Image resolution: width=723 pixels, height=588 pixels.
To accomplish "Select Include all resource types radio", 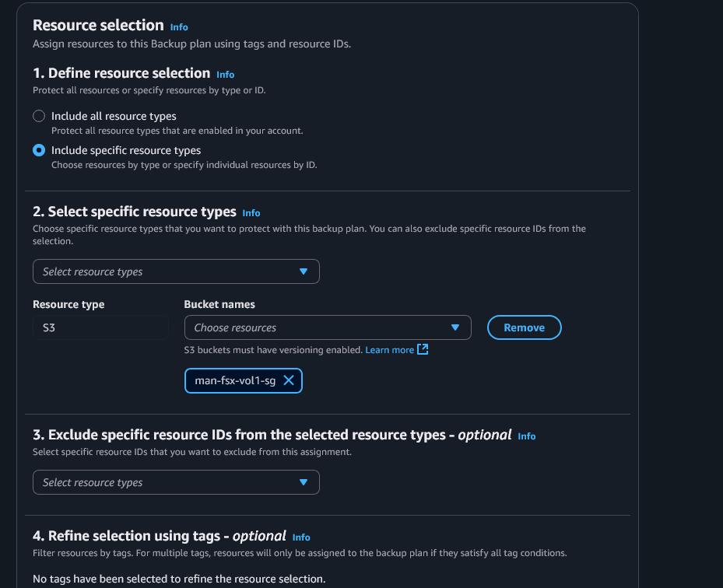I will pos(39,116).
